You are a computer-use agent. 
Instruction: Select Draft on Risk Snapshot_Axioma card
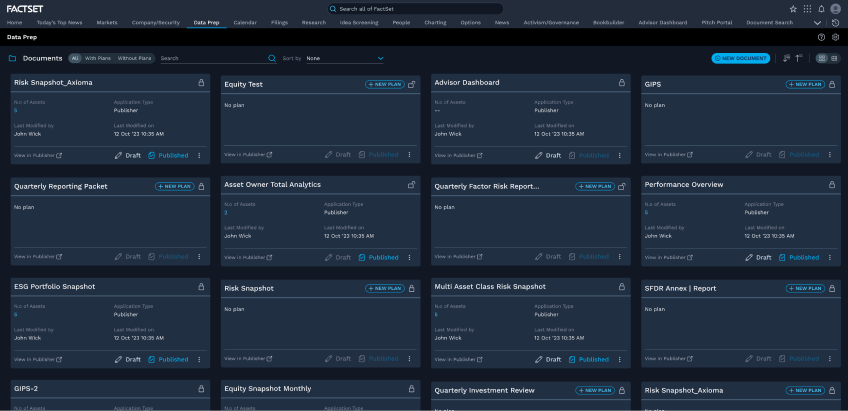pos(128,156)
